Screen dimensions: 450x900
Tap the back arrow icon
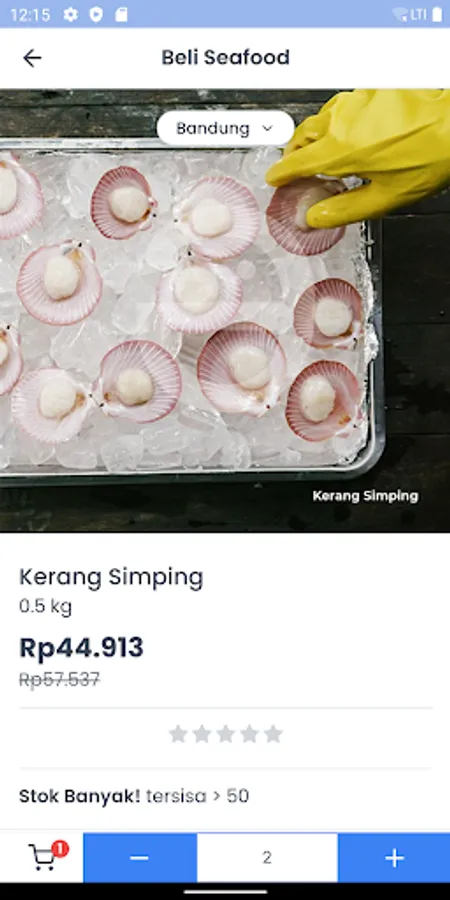pos(32,57)
